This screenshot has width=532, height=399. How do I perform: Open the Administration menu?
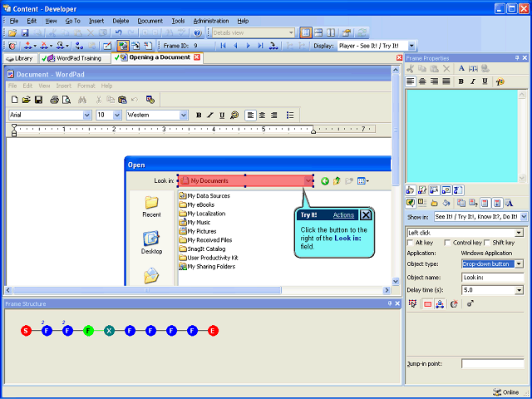click(211, 21)
